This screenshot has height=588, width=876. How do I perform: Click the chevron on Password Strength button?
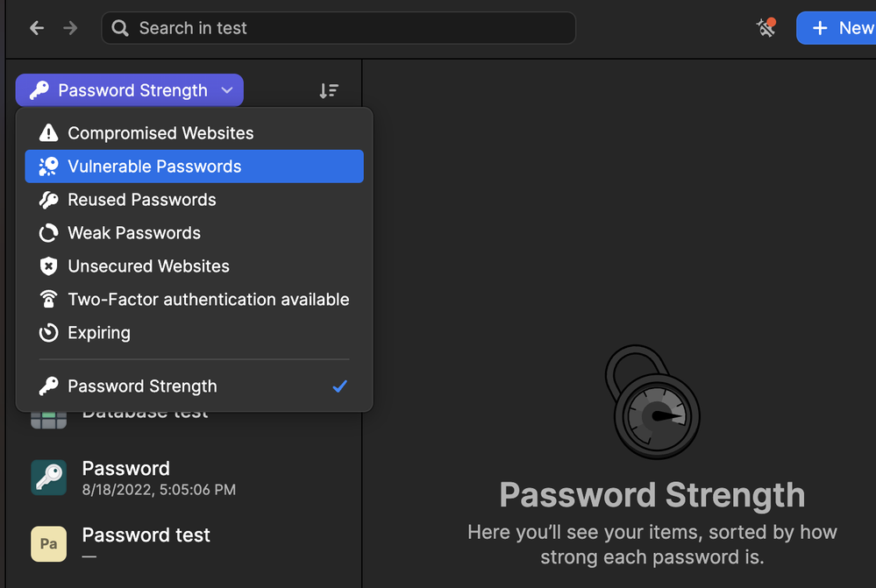227,90
